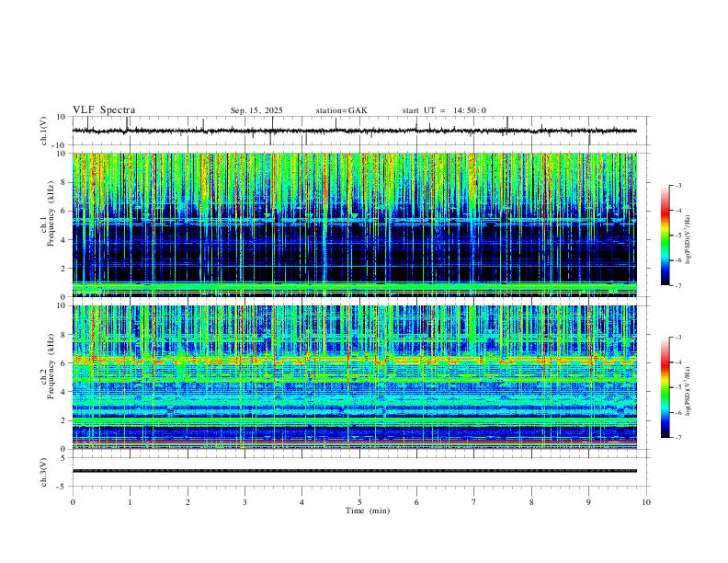Click the '7' tick on the time axis

pyautogui.click(x=474, y=502)
